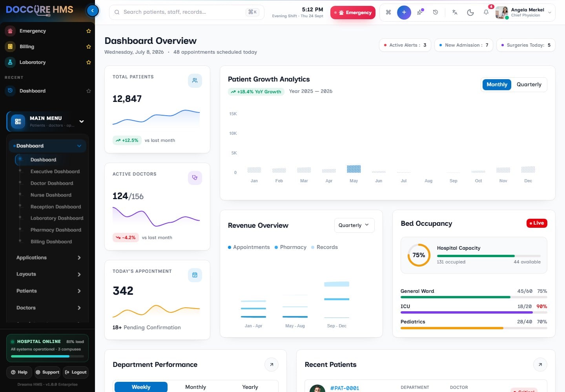Screen dimensions: 565x392
Task: Unfavorite Emergency using its star
Action: click(89, 31)
